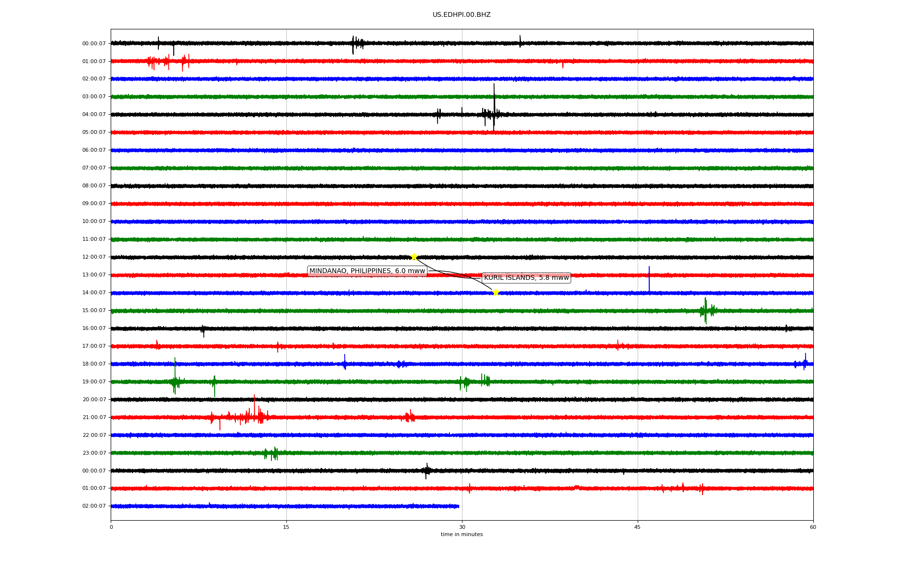Click the 45 tick label on the x-axis

637,527
